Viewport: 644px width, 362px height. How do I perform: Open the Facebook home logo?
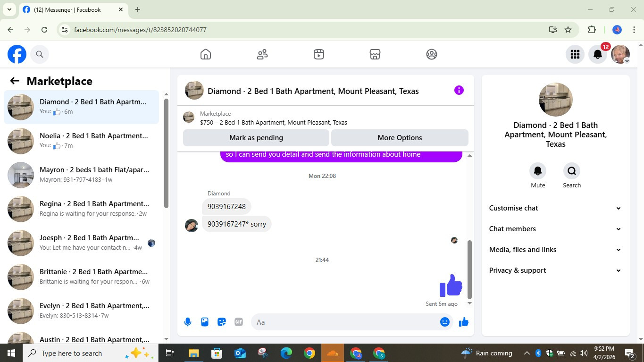coord(17,54)
